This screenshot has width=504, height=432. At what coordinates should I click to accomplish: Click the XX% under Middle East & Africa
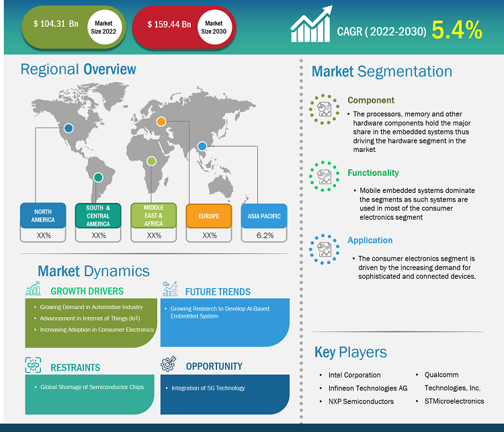pyautogui.click(x=155, y=235)
